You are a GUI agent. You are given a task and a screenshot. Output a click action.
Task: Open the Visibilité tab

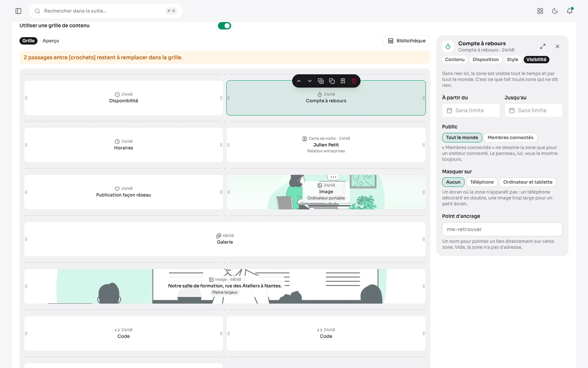point(536,60)
